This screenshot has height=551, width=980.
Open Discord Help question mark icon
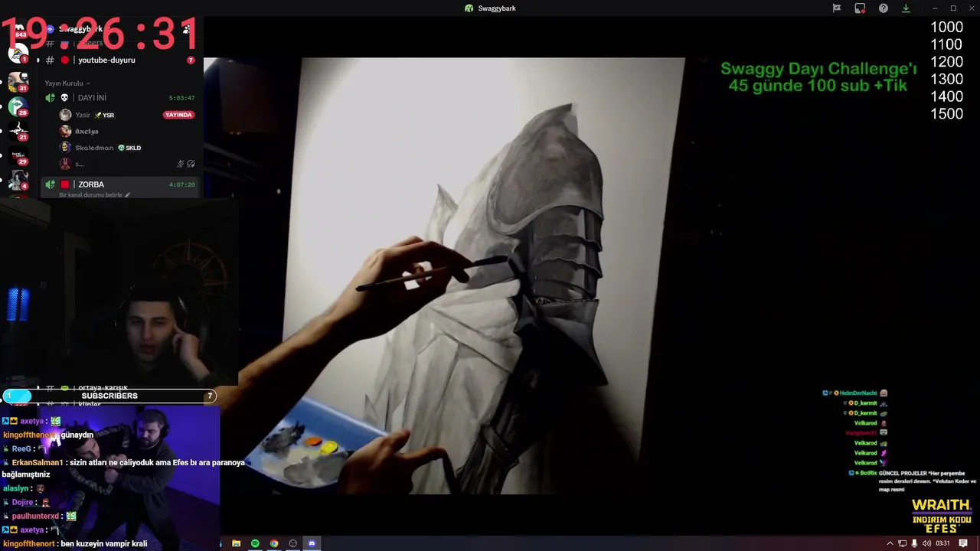tap(884, 8)
